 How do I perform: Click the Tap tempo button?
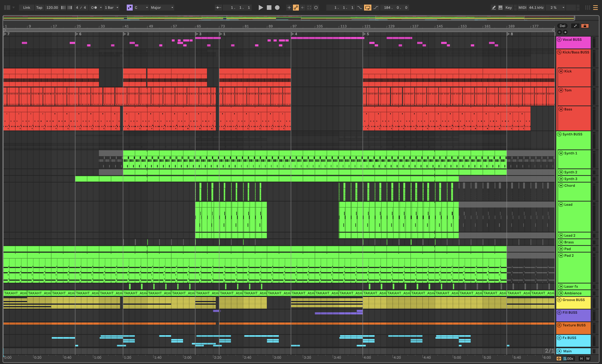39,8
